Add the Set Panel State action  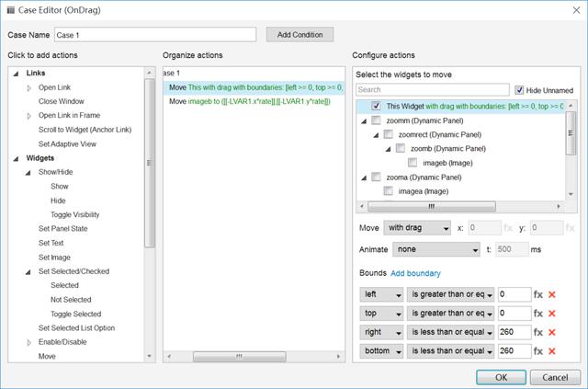63,229
